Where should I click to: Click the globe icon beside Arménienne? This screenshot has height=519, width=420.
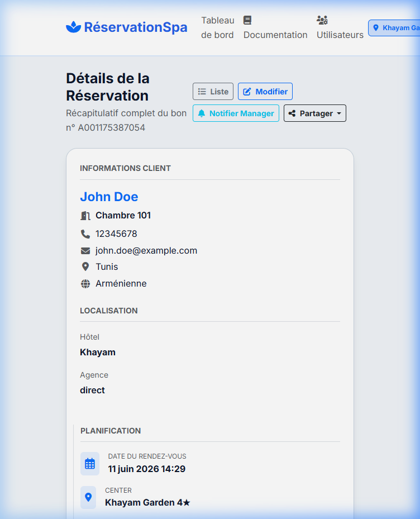click(x=85, y=284)
